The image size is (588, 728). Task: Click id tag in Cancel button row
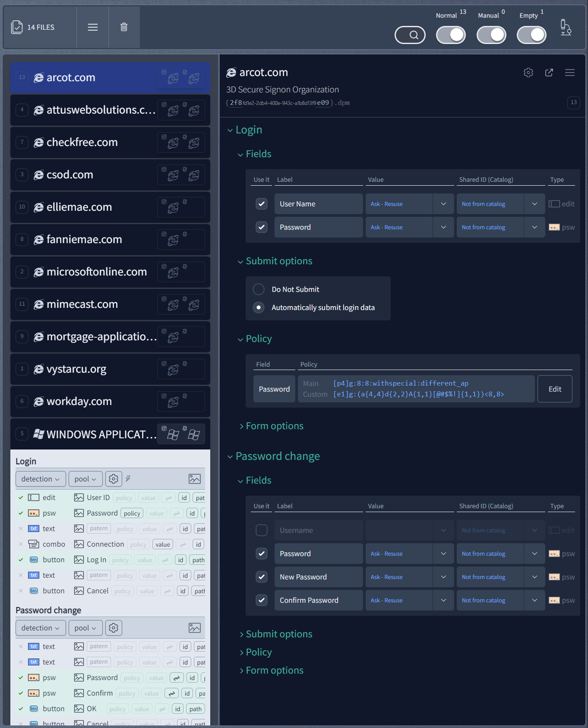pos(183,591)
